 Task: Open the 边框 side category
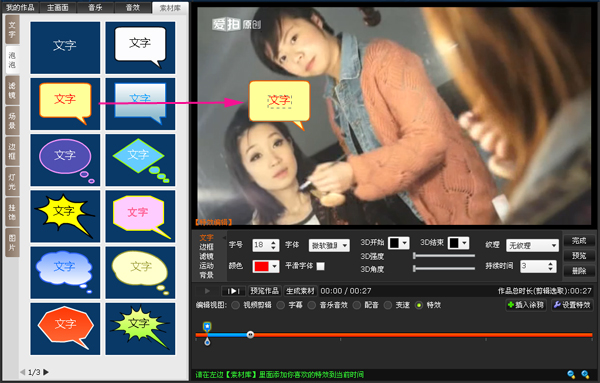(x=12, y=151)
